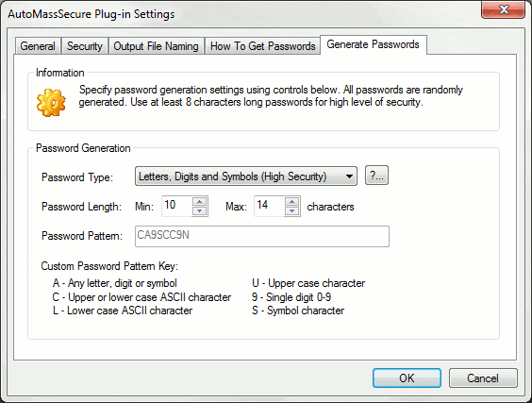Click the orange gear information icon
Screen dimensions: 532x403
[x=51, y=102]
